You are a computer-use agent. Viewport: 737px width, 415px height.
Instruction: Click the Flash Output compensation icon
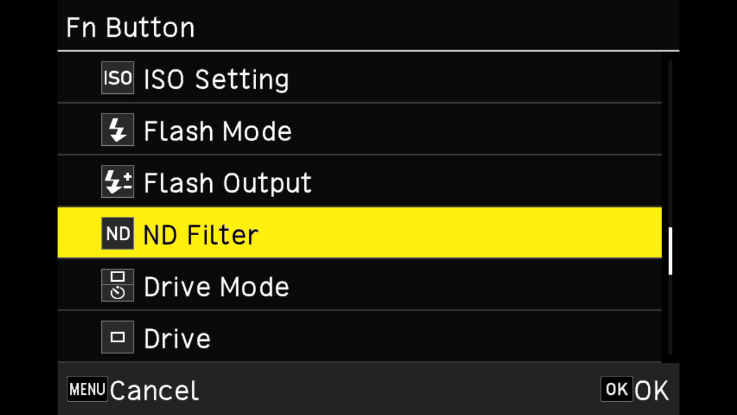point(117,183)
